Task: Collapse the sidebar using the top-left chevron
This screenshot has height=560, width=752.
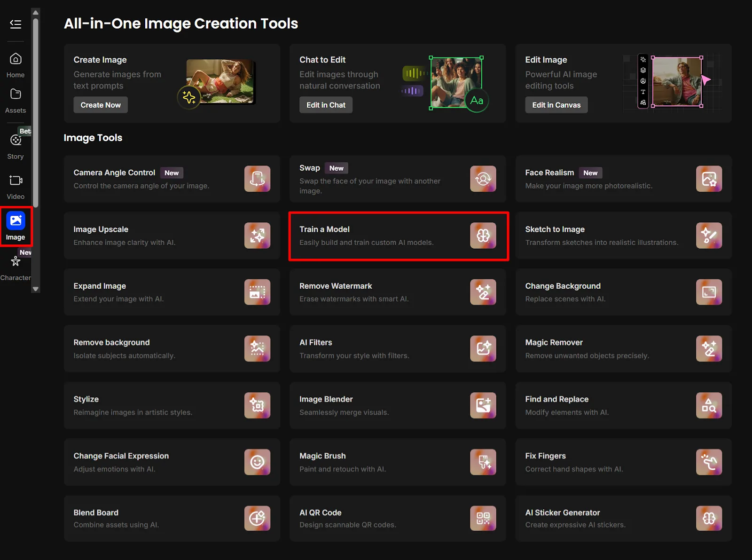Action: (x=16, y=24)
